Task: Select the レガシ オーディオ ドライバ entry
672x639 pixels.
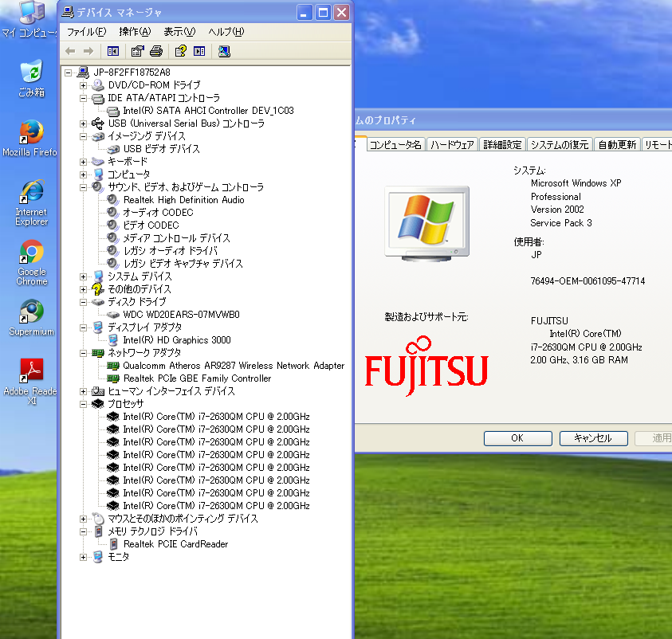Action: tap(170, 251)
